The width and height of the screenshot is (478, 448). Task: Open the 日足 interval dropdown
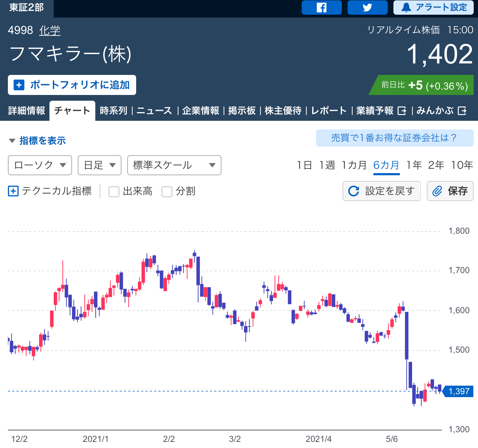click(x=100, y=165)
